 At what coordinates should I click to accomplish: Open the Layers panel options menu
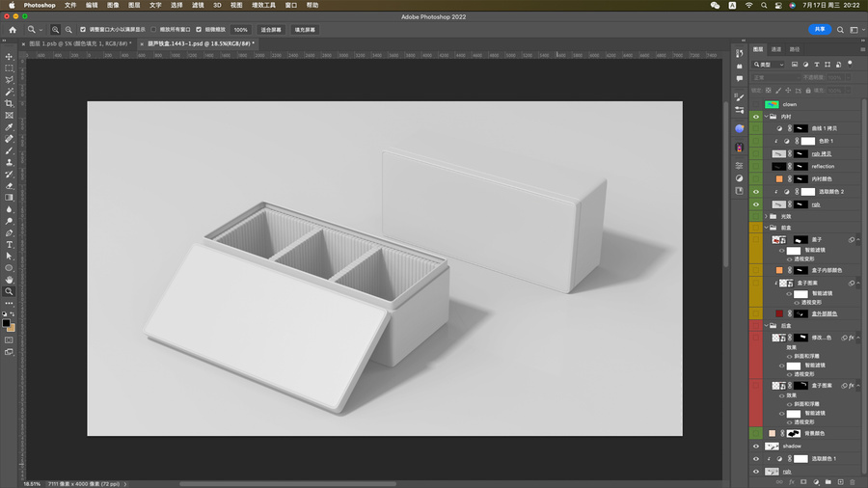coord(862,49)
